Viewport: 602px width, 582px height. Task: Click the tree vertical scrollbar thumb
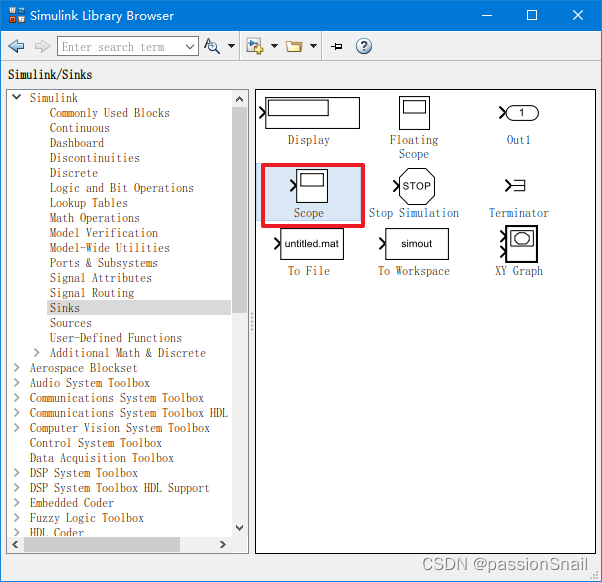pos(239,210)
